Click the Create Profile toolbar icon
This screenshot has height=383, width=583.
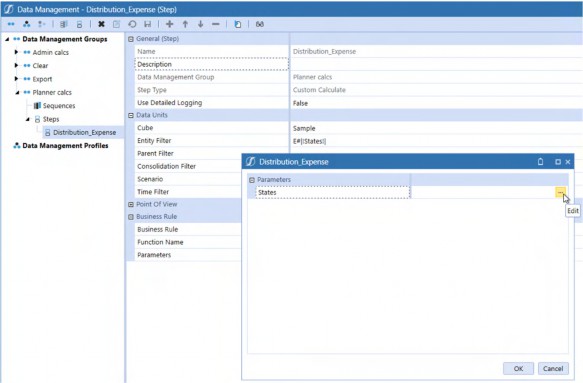(26, 24)
